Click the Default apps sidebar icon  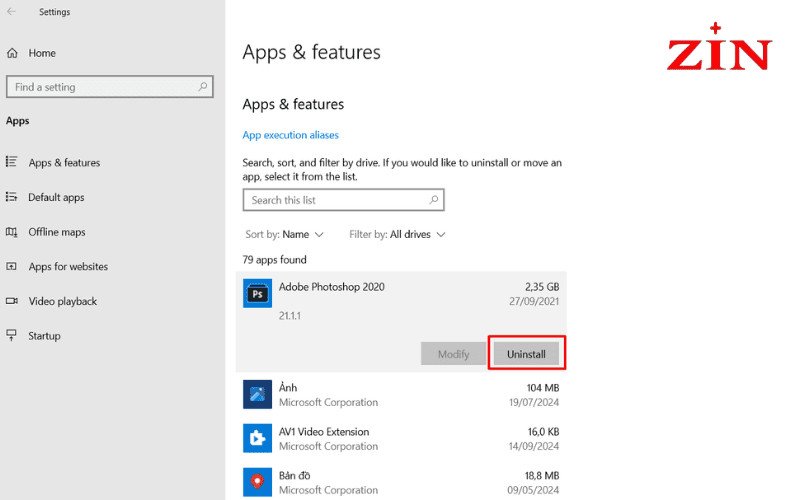[11, 196]
